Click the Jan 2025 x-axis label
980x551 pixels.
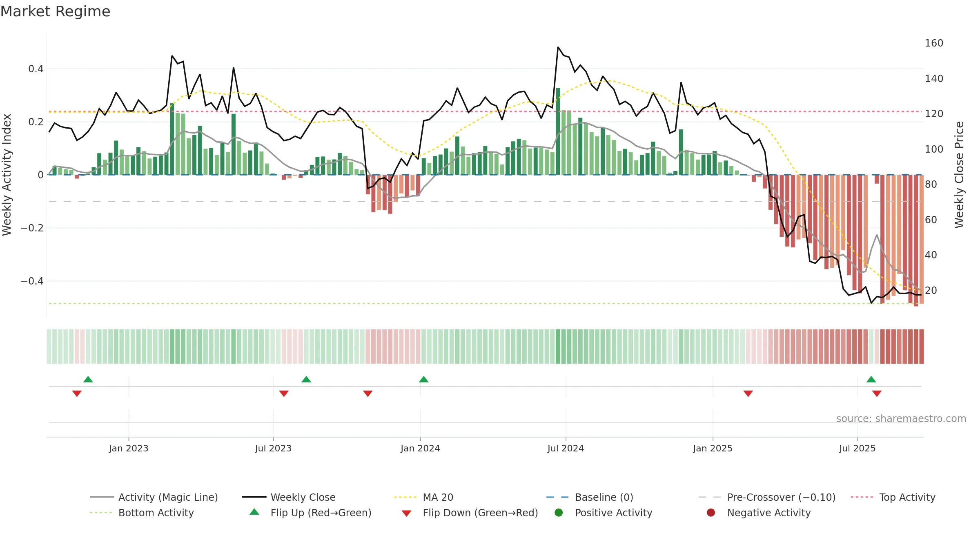[x=713, y=448]
